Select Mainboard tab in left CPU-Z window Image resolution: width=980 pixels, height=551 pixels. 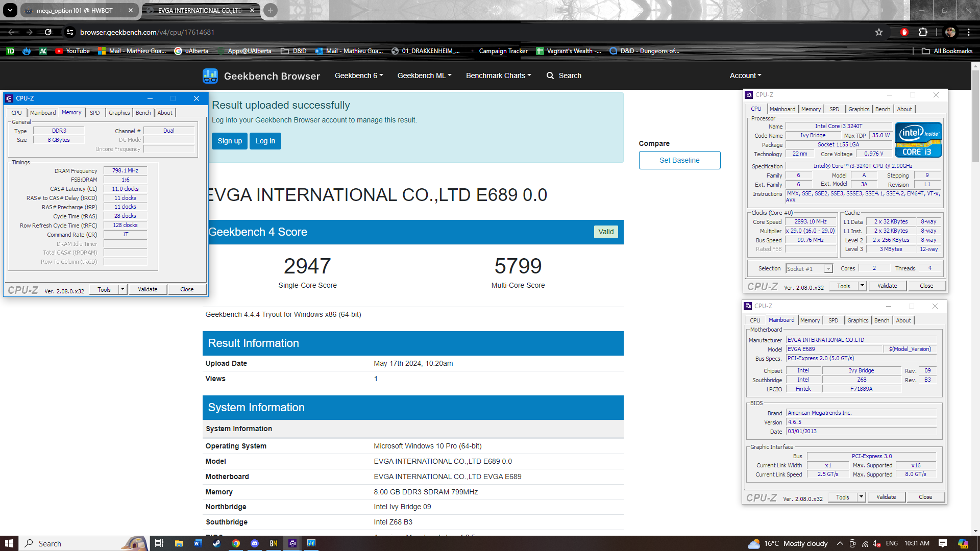click(x=43, y=113)
